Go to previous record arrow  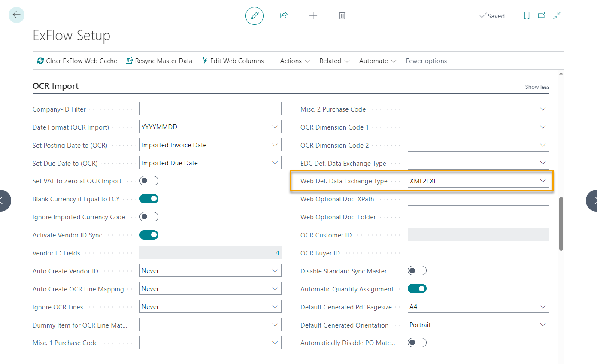click(x=3, y=200)
